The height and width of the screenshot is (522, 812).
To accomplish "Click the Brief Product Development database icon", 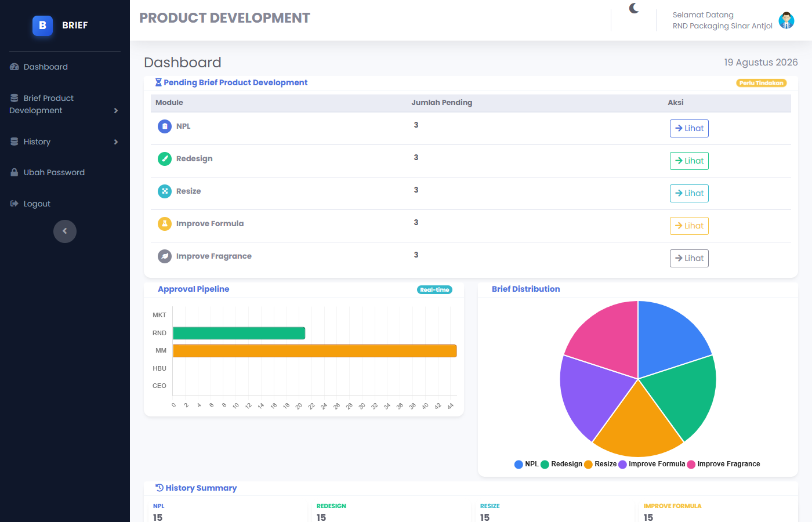I will (14, 98).
